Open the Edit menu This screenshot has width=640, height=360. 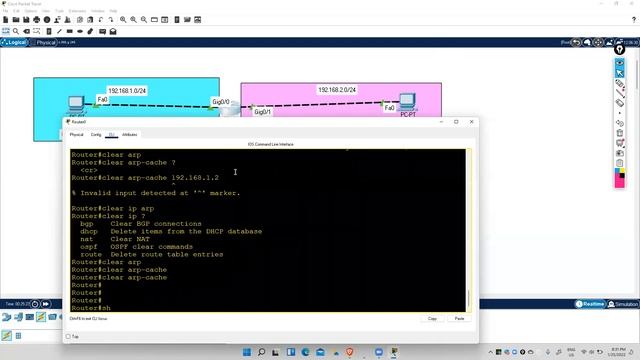[x=16, y=11]
